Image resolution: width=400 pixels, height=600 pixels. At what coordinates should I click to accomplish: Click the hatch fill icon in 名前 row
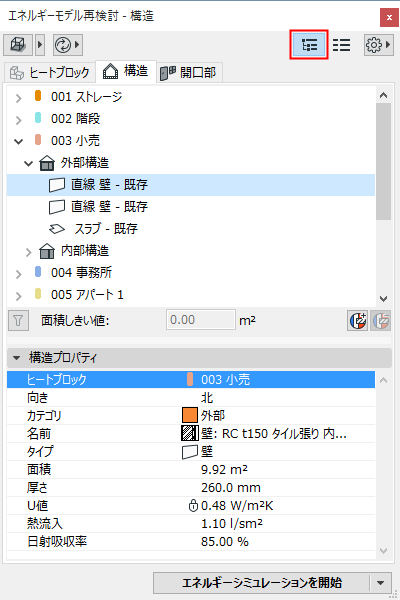(190, 434)
